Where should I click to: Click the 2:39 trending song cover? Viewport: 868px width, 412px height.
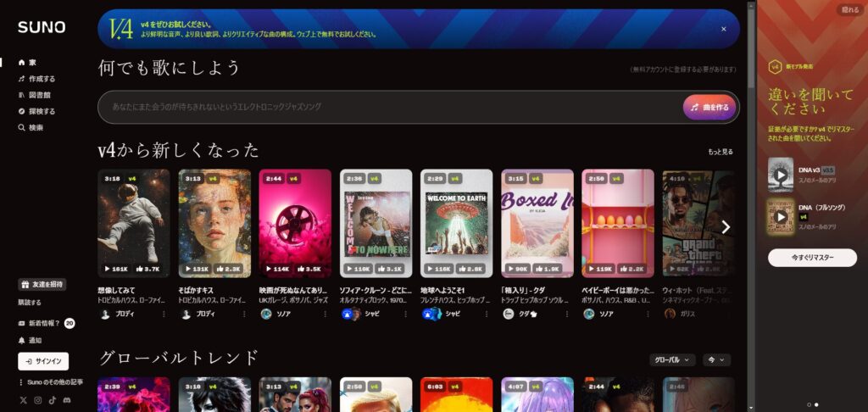coord(133,394)
